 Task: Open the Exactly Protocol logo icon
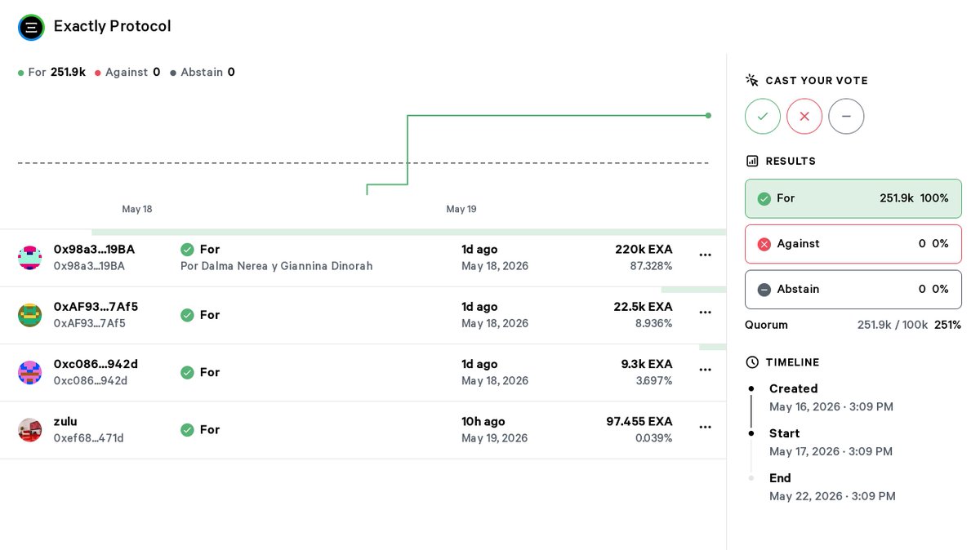pyautogui.click(x=31, y=27)
